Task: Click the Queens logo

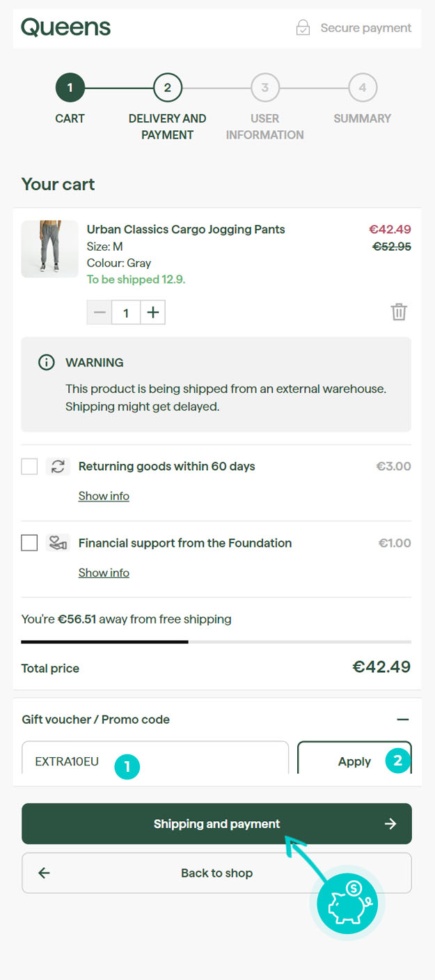Action: pos(65,27)
